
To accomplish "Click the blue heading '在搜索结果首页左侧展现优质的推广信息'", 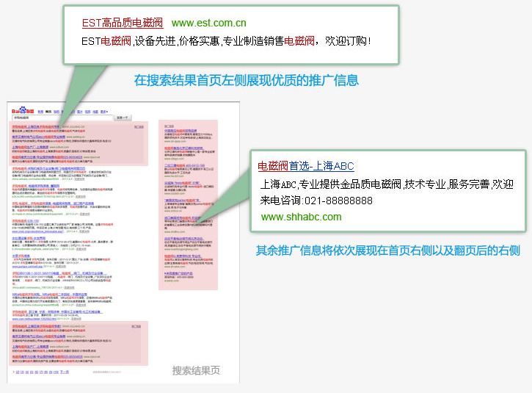I will point(246,79).
